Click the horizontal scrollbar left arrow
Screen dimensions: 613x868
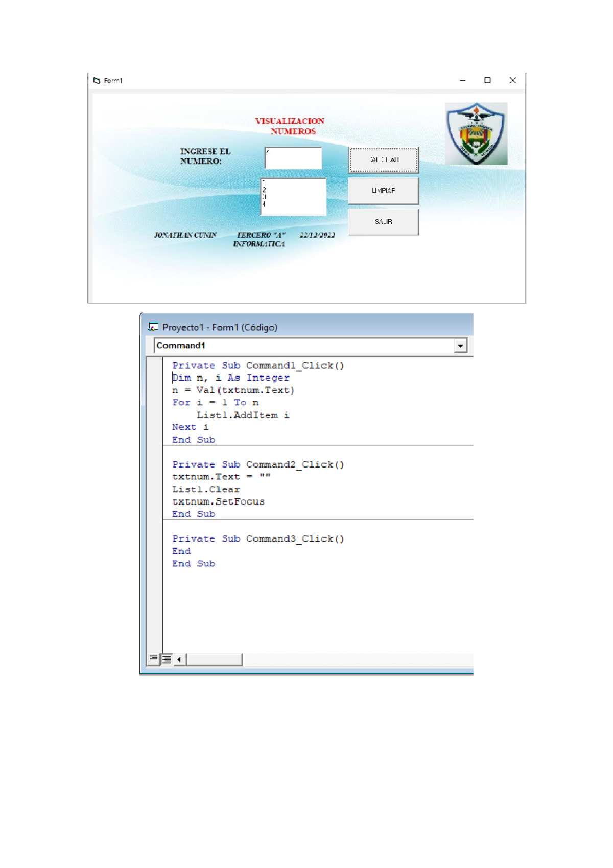pos(179,659)
